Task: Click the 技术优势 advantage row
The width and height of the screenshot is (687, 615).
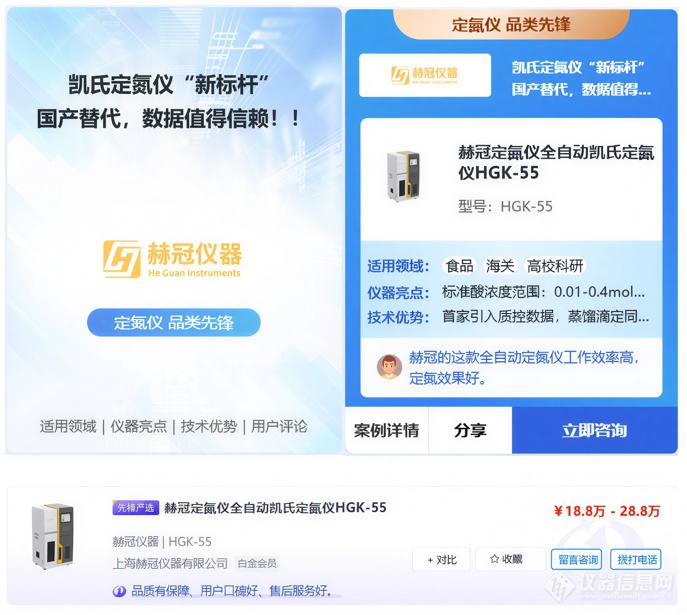Action: pyautogui.click(x=508, y=316)
